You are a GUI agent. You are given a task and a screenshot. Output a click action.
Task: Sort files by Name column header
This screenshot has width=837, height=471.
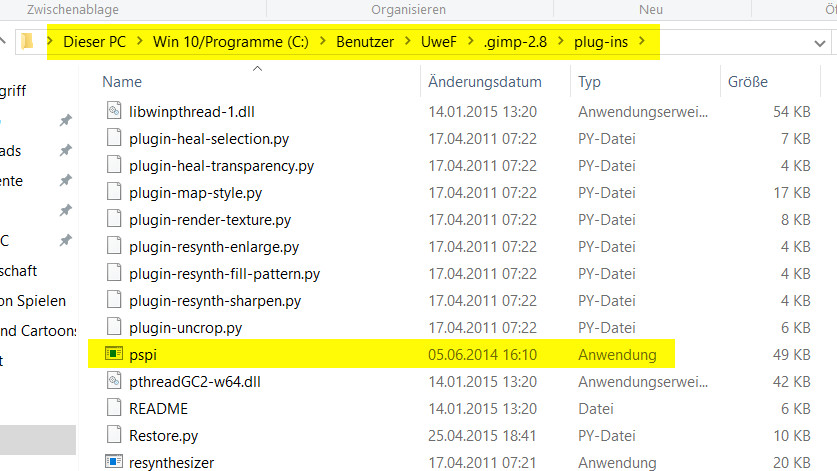tap(122, 82)
